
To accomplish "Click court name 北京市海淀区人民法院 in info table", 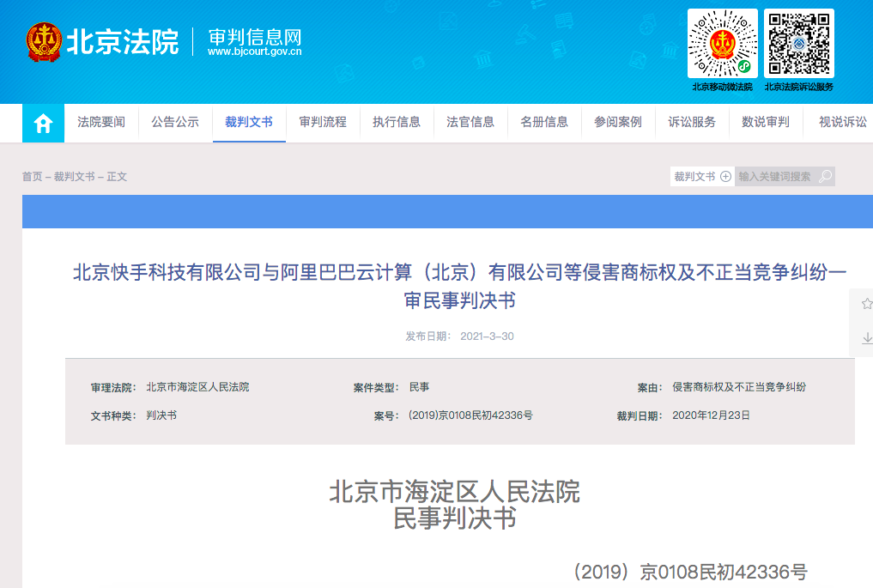I will click(x=197, y=387).
